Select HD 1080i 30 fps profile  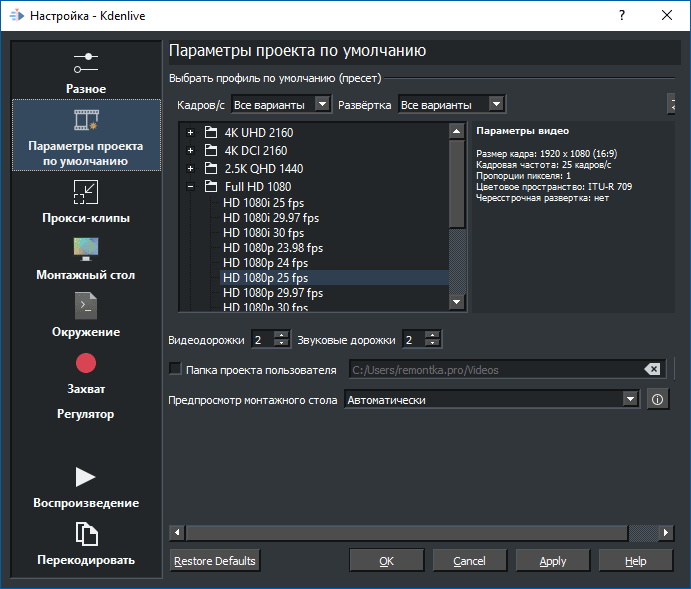coord(264,233)
